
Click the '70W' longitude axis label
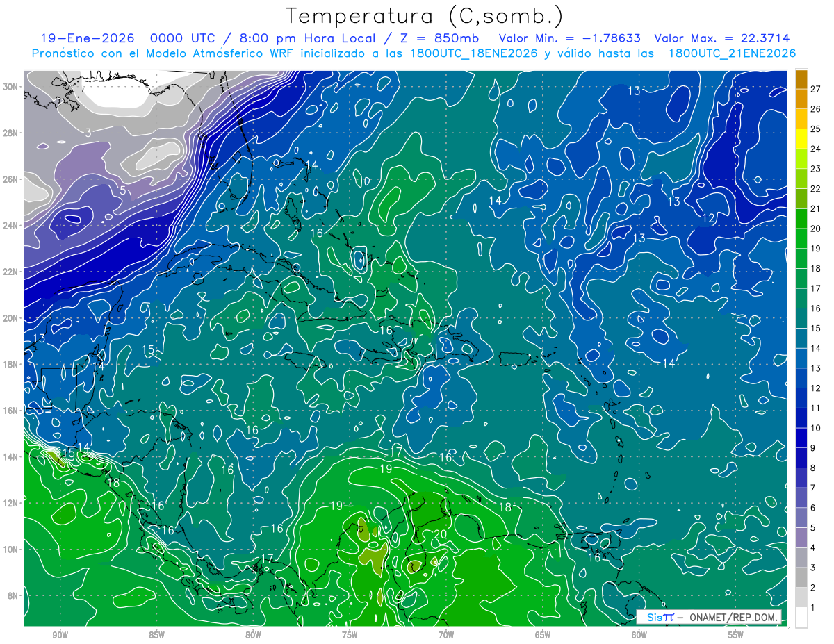point(446,636)
